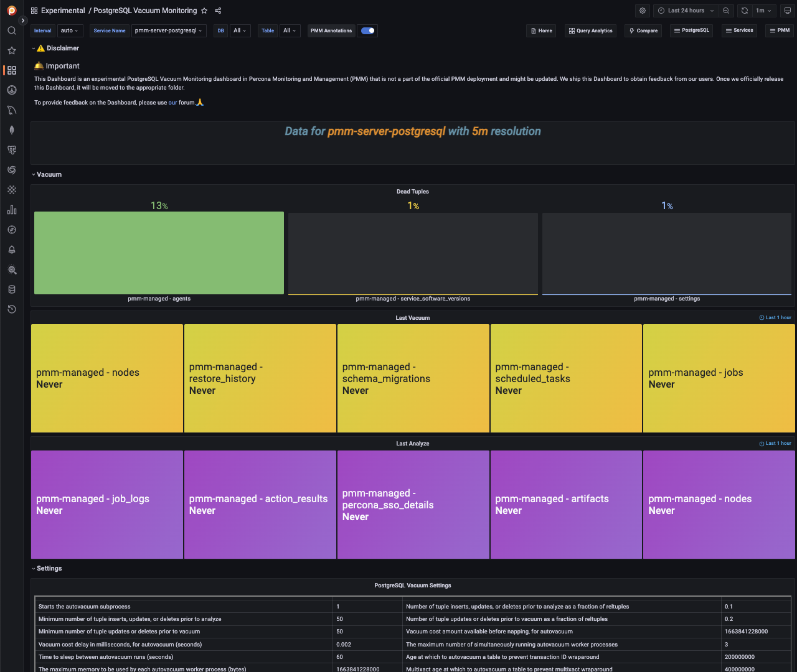Open the Query Analytics menu link
Viewport: 797px width, 672px height.
590,30
